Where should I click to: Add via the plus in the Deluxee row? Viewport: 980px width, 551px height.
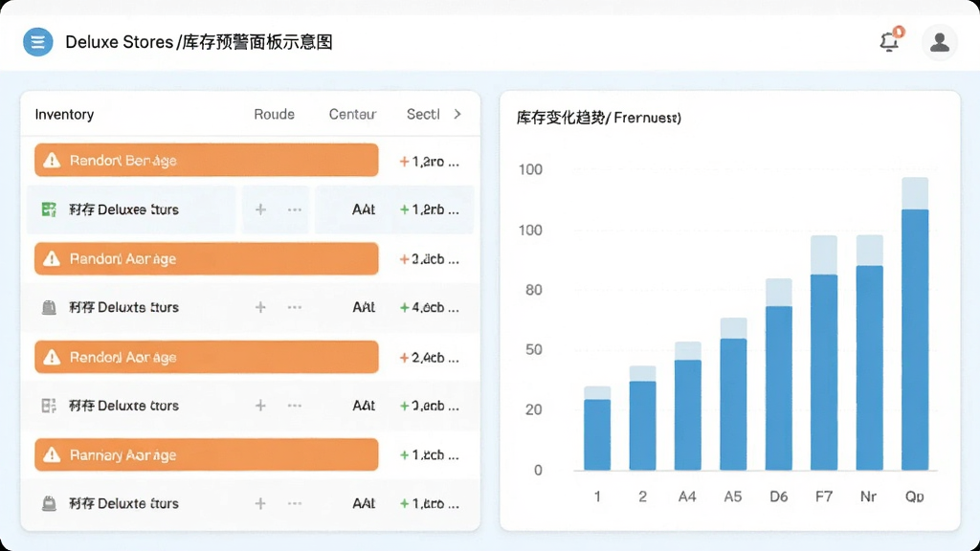tap(260, 209)
